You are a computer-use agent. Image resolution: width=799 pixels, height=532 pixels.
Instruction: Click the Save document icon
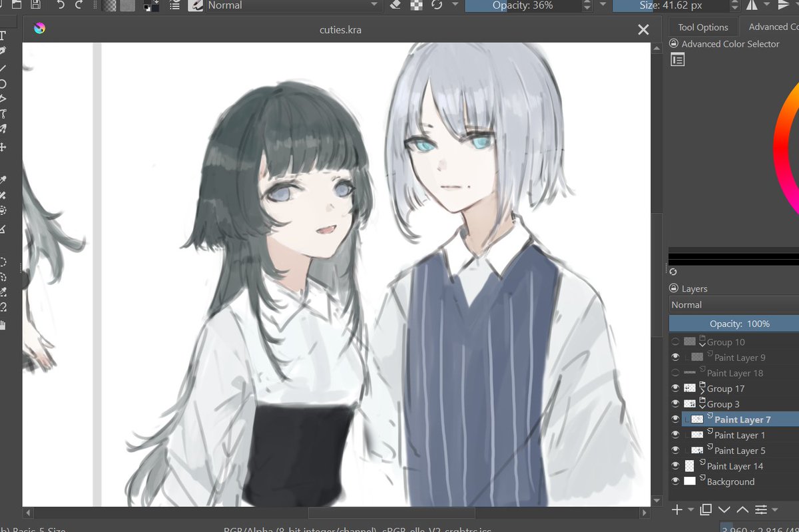[35, 5]
